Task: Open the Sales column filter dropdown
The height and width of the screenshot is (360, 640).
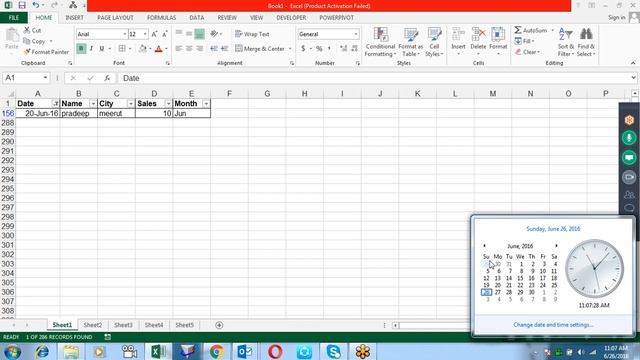Action: pos(168,104)
